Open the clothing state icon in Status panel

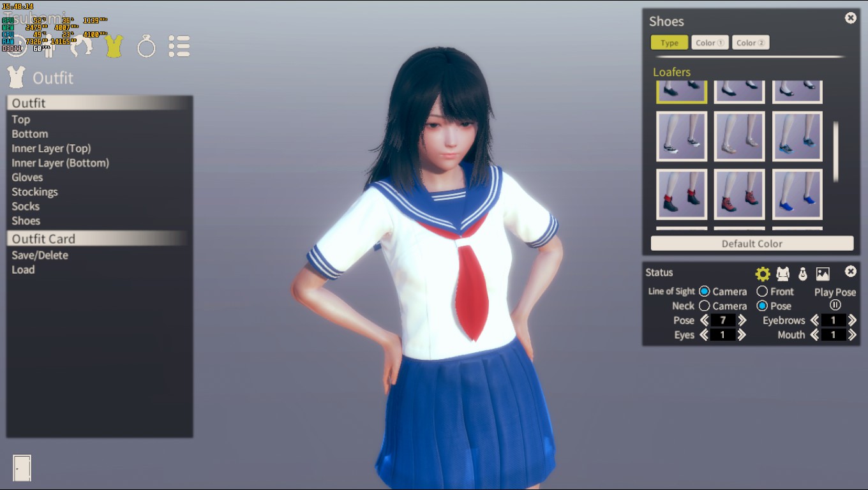[x=782, y=274]
